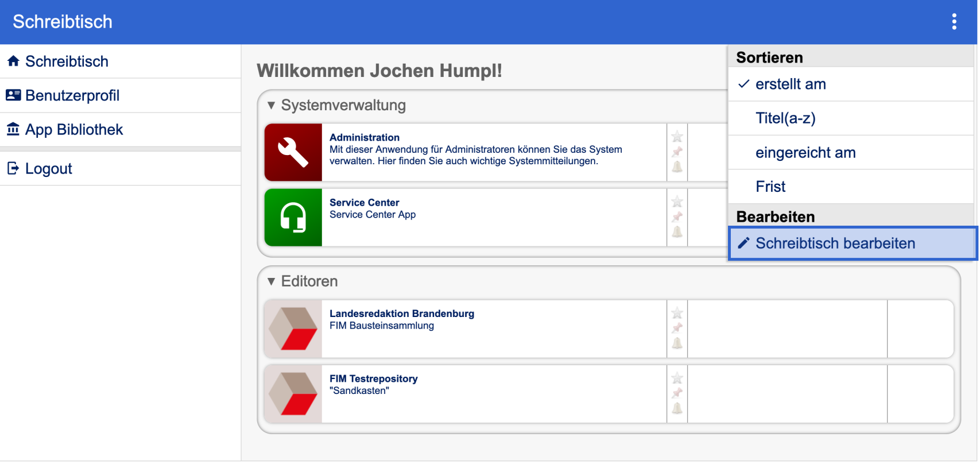Open the green Service Center headset icon
This screenshot has height=464, width=980.
pyautogui.click(x=293, y=218)
